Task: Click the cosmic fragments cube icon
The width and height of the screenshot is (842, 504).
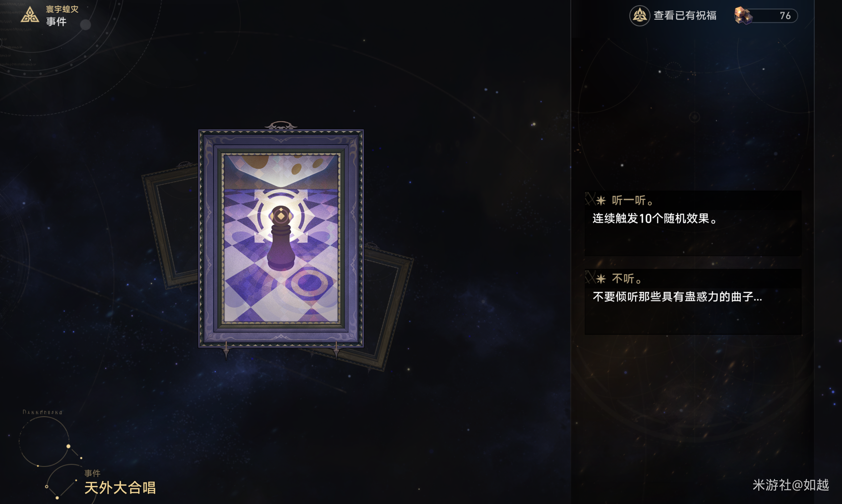Action: (x=743, y=16)
